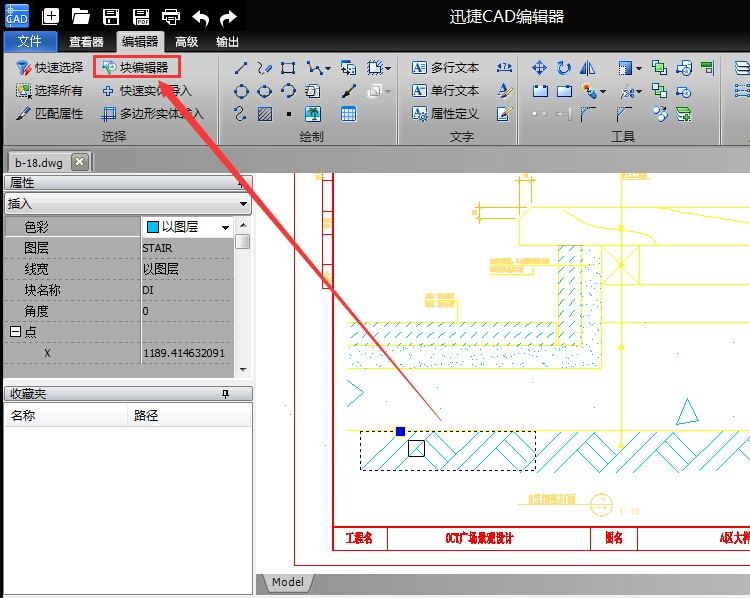Select the Arc drawing tool

[x=288, y=91]
